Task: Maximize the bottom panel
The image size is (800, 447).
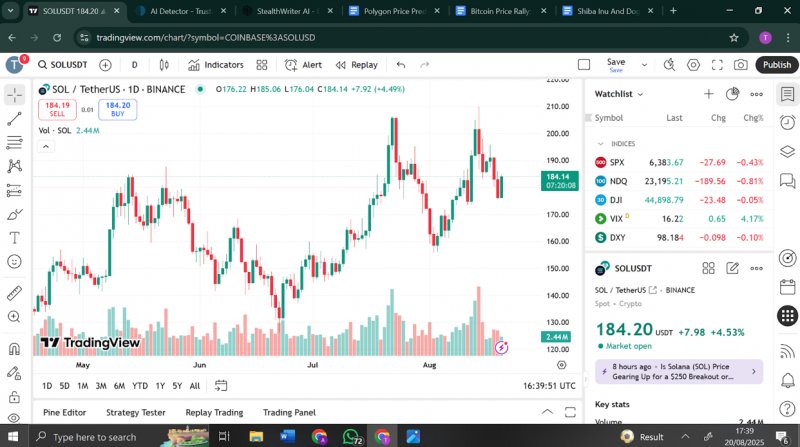Action: [x=570, y=412]
